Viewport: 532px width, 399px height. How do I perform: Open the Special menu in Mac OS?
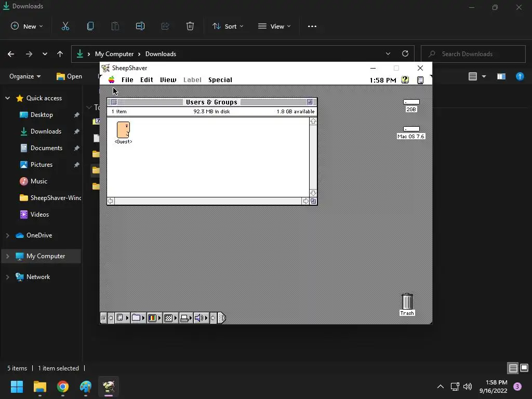[220, 79]
